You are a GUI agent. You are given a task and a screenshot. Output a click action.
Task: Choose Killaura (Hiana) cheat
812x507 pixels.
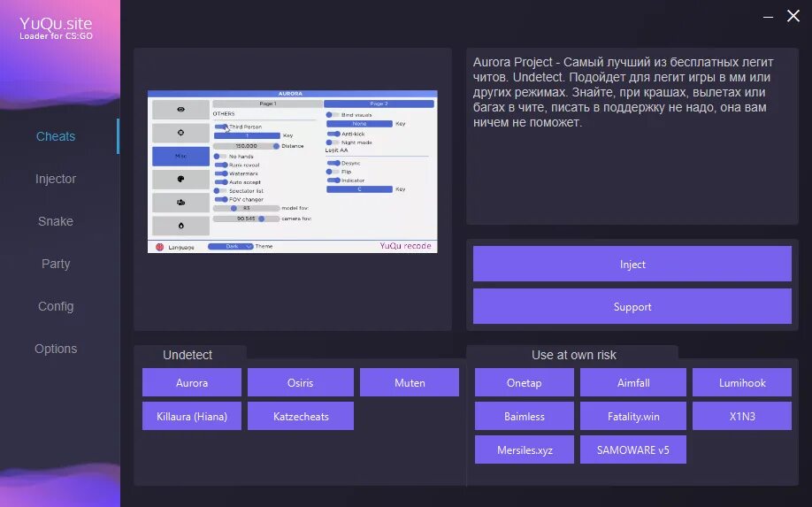pyautogui.click(x=192, y=417)
